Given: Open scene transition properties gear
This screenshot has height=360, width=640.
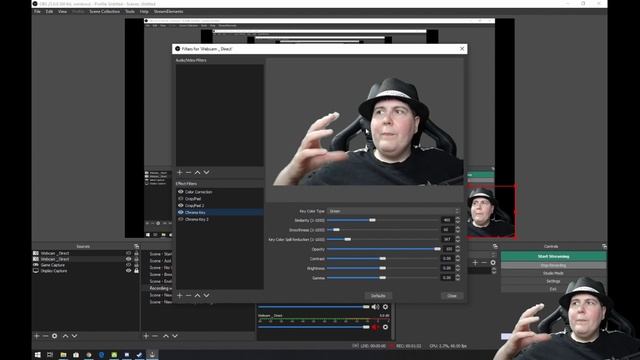Looking at the screenshot, I should pos(493,262).
